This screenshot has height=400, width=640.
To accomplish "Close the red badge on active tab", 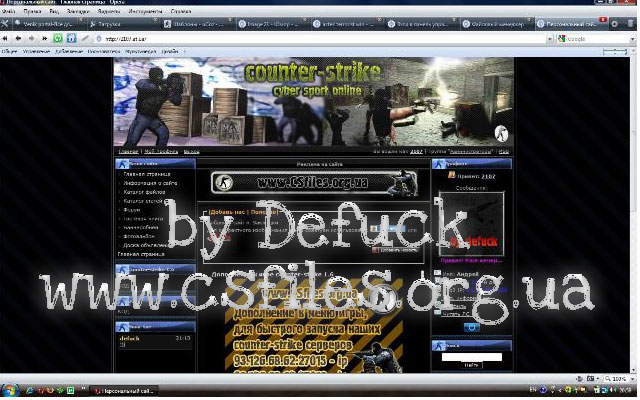I will click(x=602, y=20).
